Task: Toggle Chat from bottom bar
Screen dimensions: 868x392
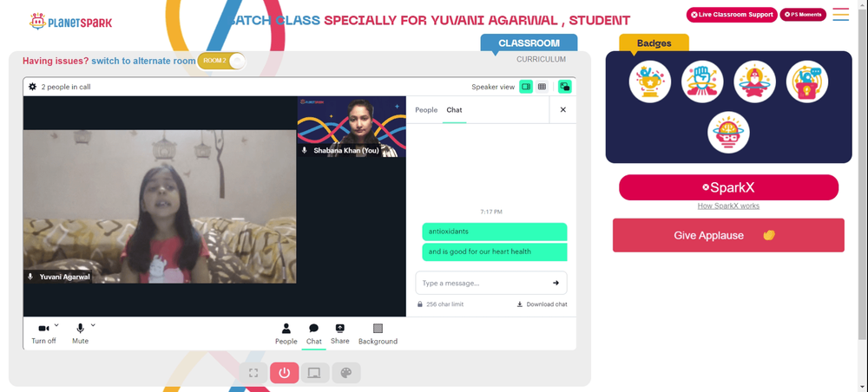Action: [x=314, y=335]
